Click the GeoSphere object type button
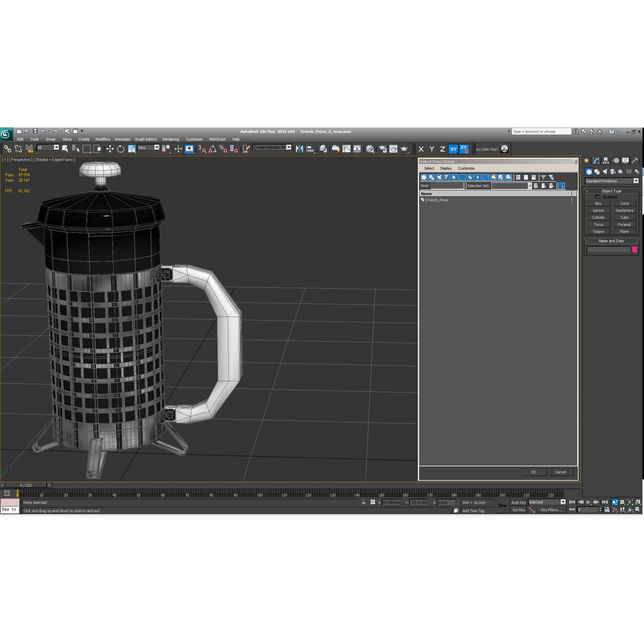 (x=624, y=210)
